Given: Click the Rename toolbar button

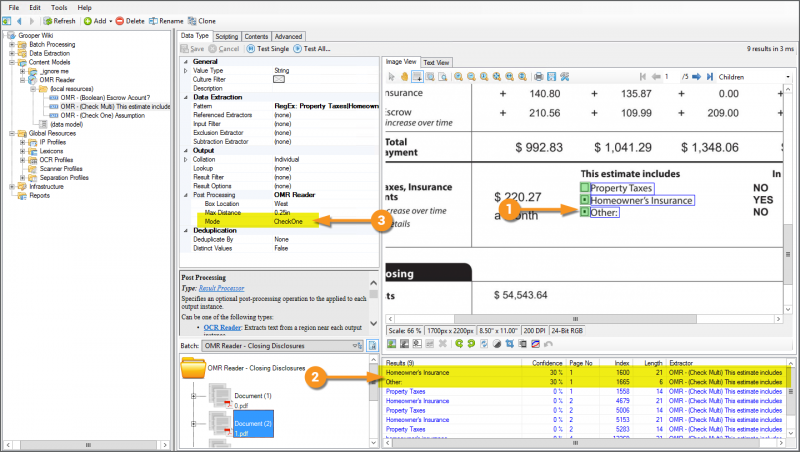Looking at the screenshot, I should click(x=167, y=20).
